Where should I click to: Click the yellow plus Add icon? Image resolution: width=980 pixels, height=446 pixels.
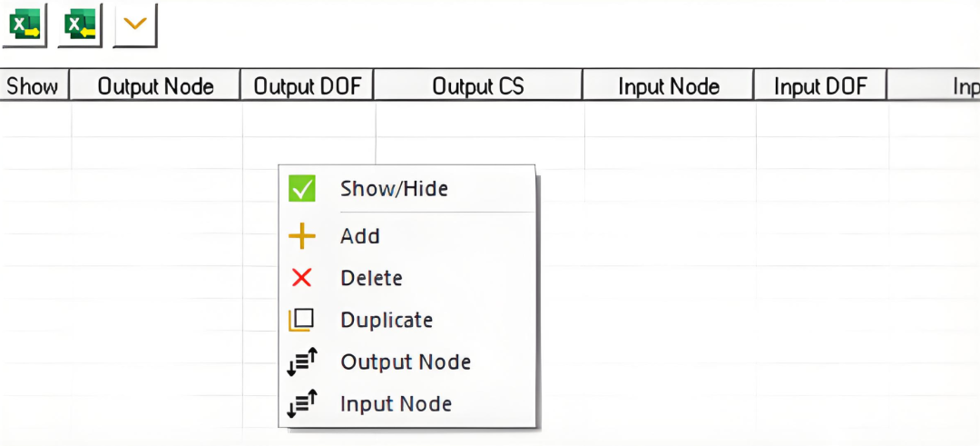pyautogui.click(x=302, y=236)
